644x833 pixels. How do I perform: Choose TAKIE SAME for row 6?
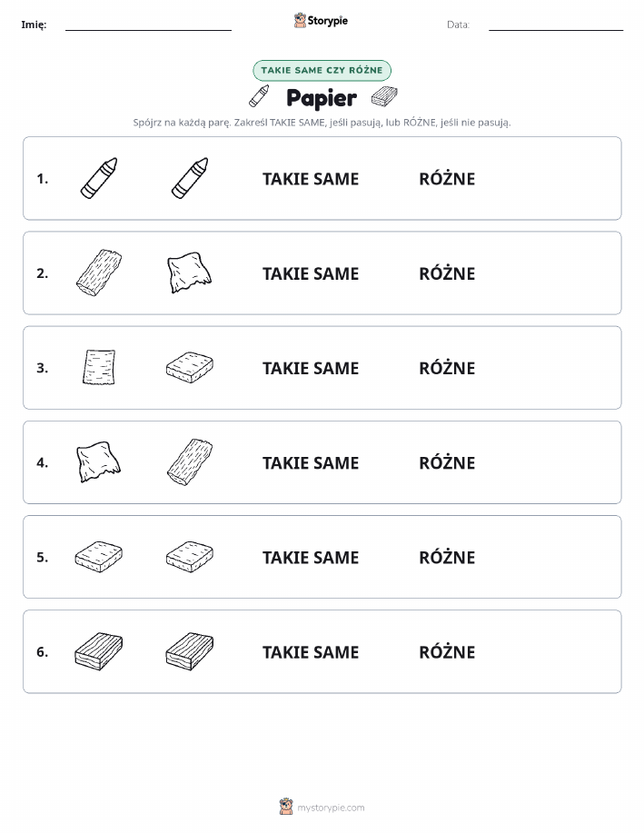click(x=311, y=652)
